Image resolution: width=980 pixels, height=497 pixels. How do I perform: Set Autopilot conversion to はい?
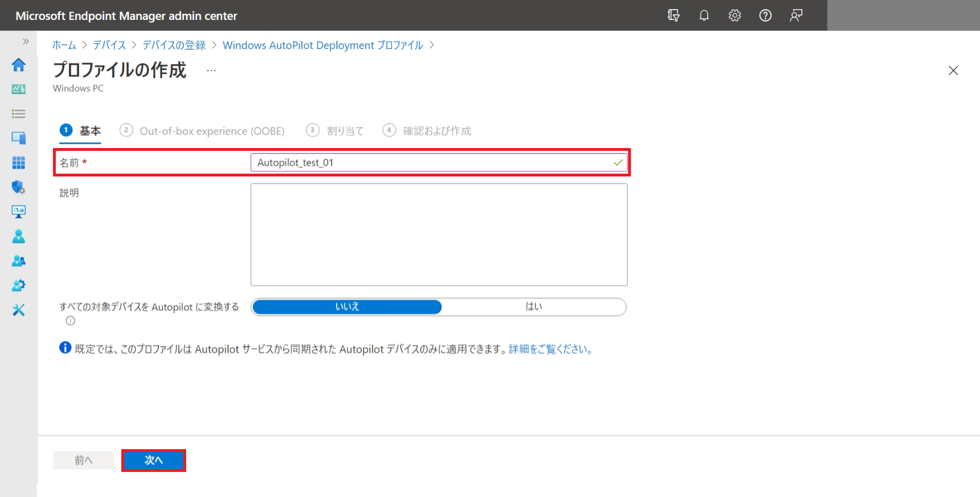(x=534, y=307)
